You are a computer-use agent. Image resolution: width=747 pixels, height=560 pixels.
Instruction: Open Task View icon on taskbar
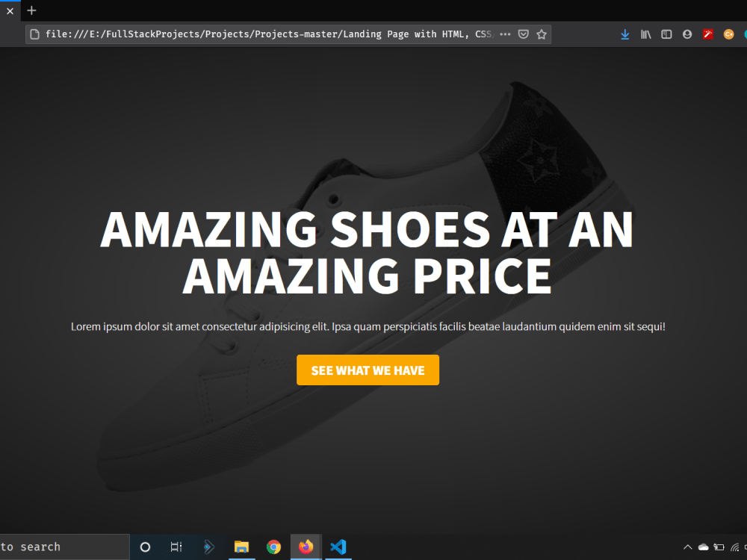(x=176, y=547)
